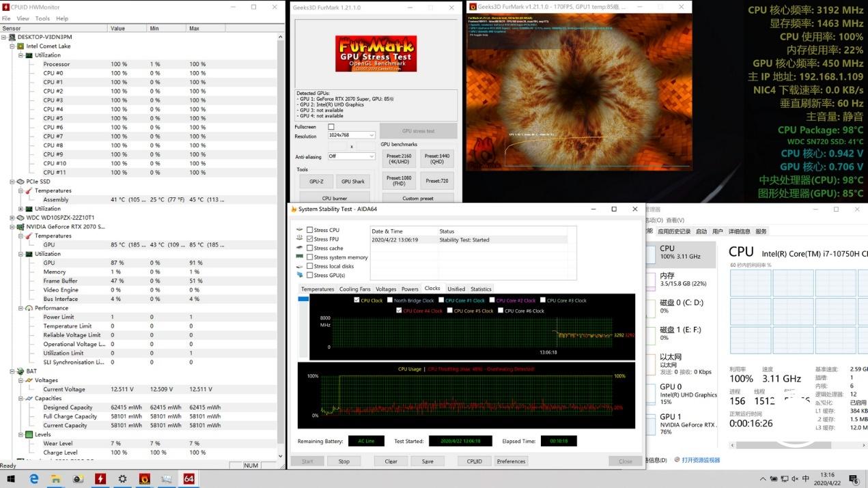Open the Anti-aliasing dropdown in FurMark

click(351, 156)
